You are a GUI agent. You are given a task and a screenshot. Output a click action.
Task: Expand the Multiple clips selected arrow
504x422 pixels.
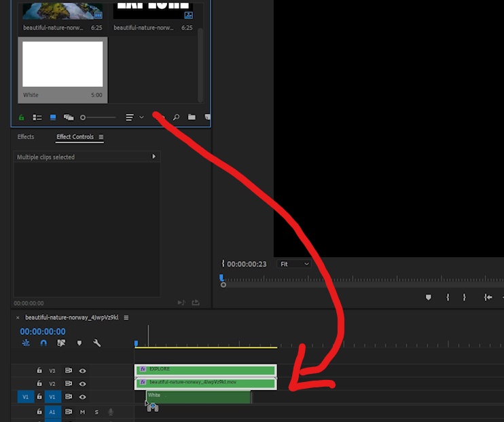coord(154,157)
